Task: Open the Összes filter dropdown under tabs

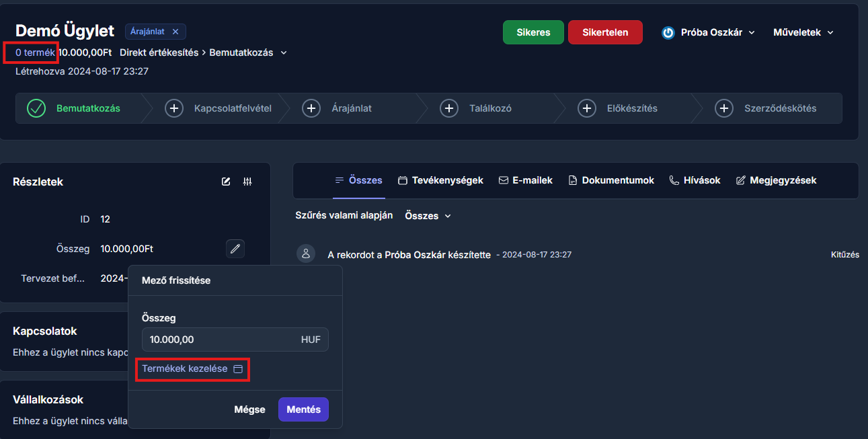Action: click(428, 216)
